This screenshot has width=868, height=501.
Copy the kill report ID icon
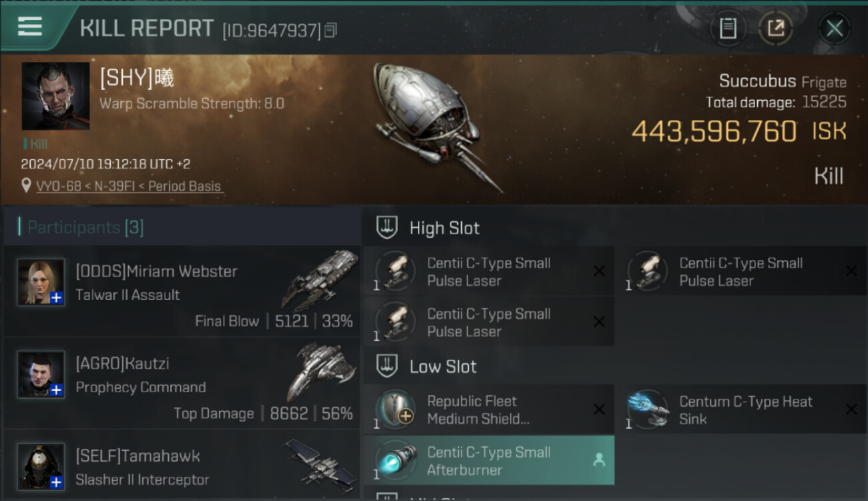coord(331,30)
